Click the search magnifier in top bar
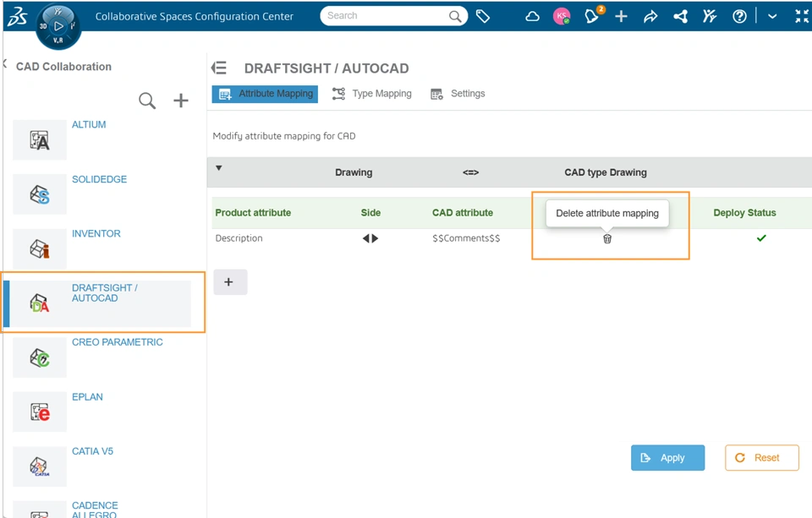Image resolution: width=812 pixels, height=518 pixels. tap(455, 16)
